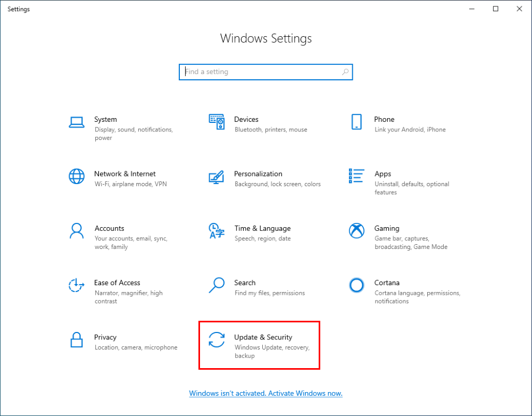Open Update & Security sync icon

(217, 339)
